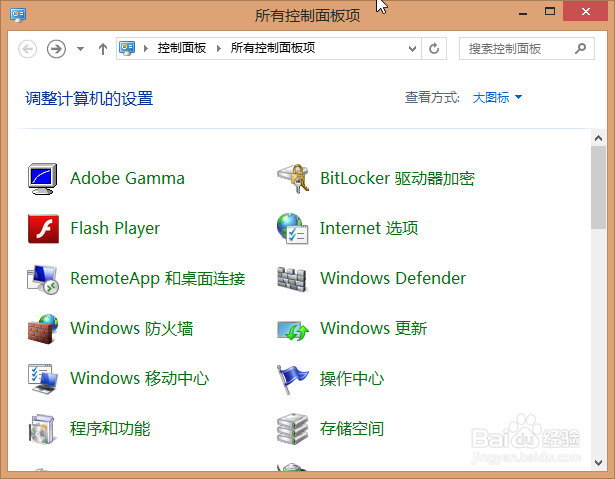Minimize the control panel window
The image size is (615, 479).
523,12
